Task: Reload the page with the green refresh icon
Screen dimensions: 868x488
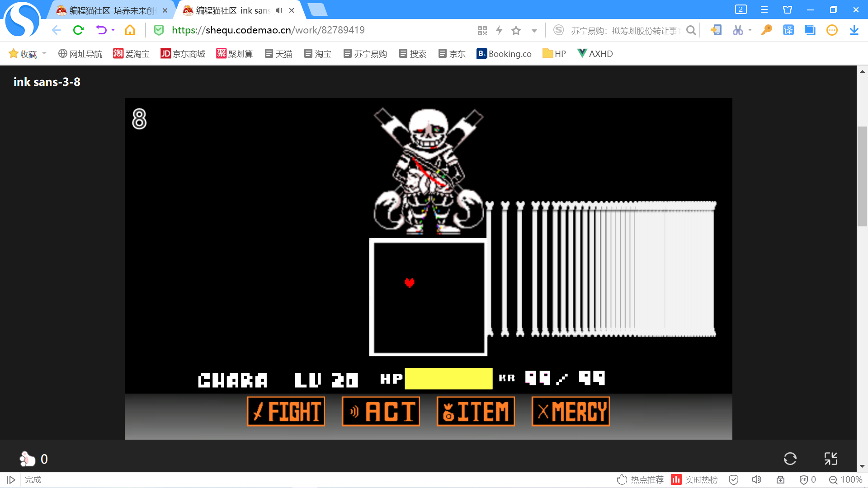Action: [x=79, y=30]
